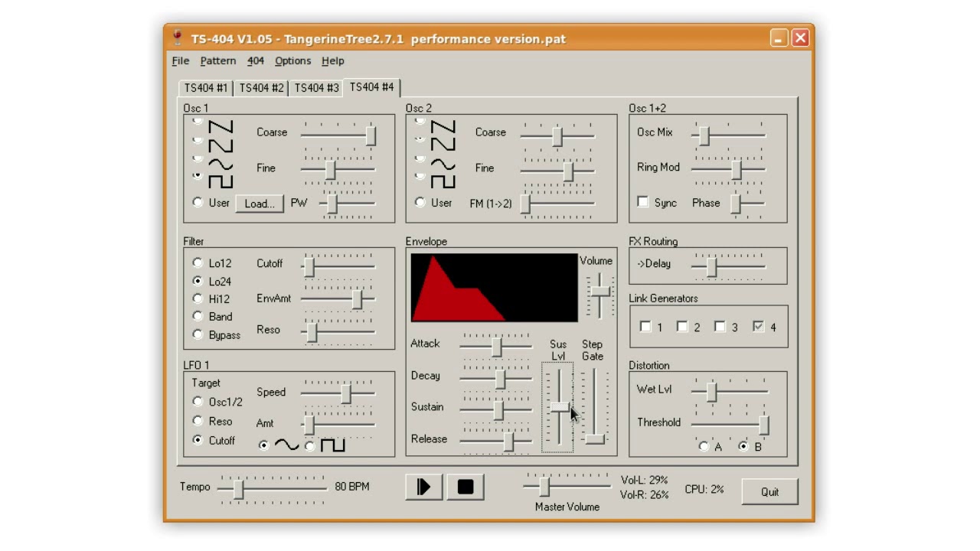This screenshot has height=551, width=980.
Task: Select Osc 2 square waveform icon
Action: (443, 182)
